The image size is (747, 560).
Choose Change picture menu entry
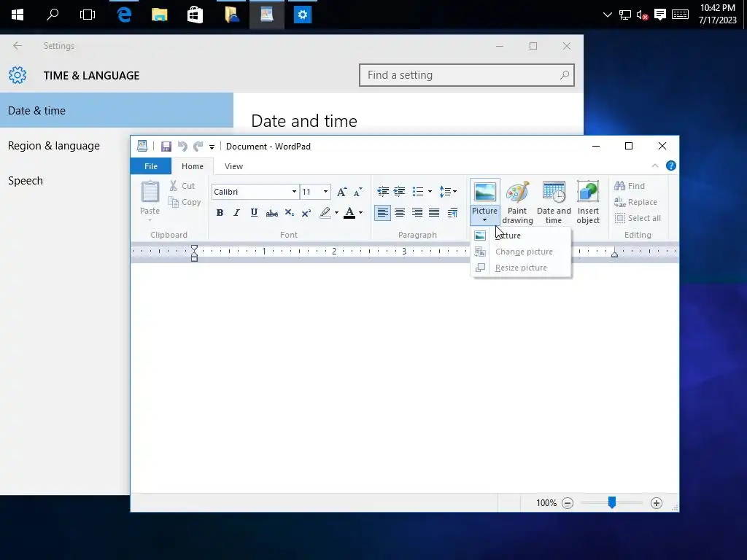[x=521, y=252]
